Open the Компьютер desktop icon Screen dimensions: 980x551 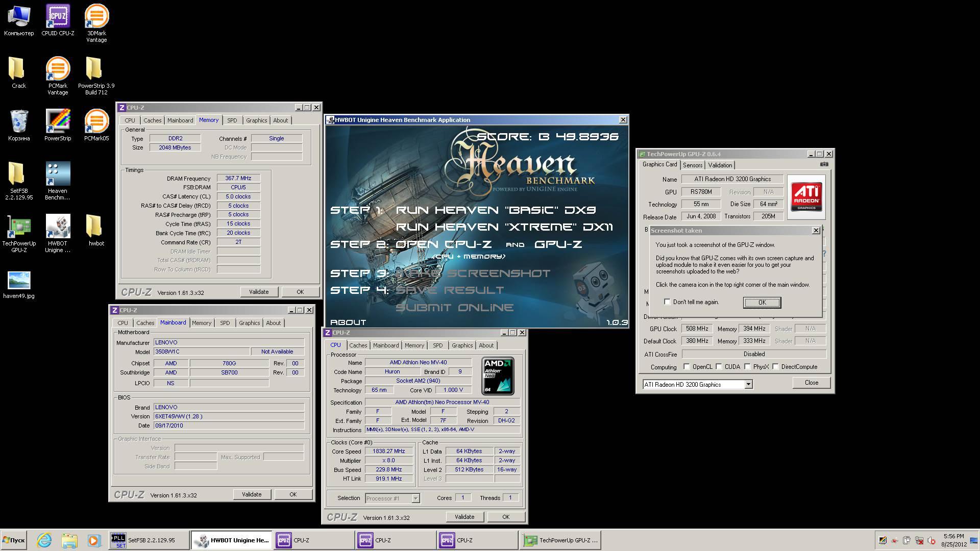click(x=19, y=20)
